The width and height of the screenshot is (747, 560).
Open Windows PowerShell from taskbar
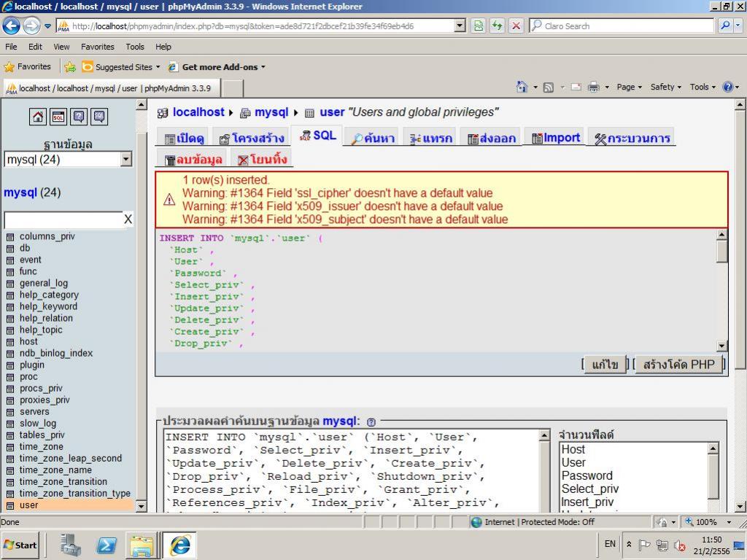106,545
